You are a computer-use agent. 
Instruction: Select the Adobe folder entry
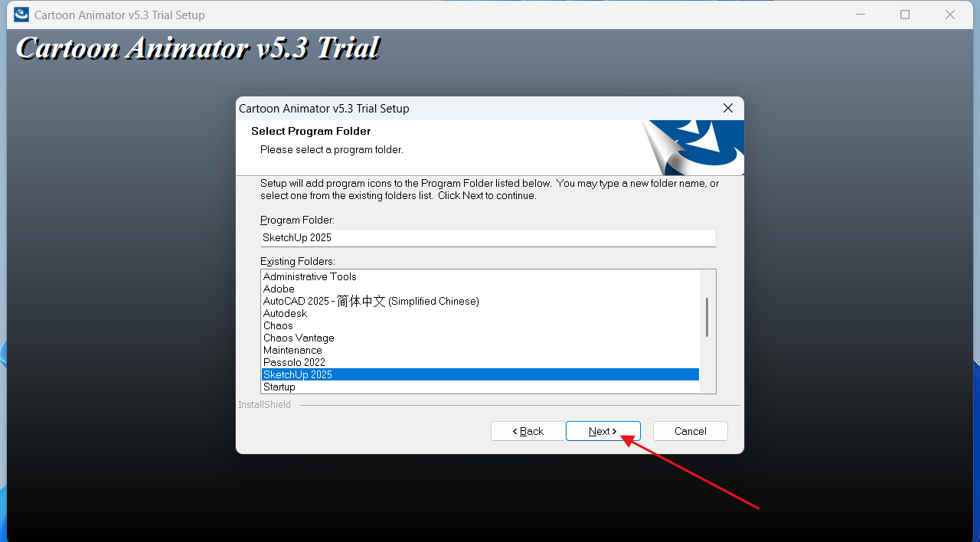(480, 289)
